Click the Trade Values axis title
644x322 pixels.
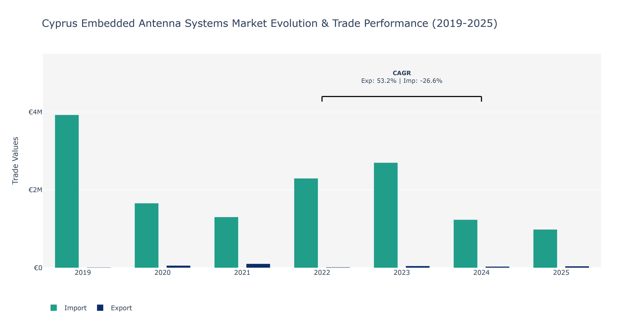(15, 161)
